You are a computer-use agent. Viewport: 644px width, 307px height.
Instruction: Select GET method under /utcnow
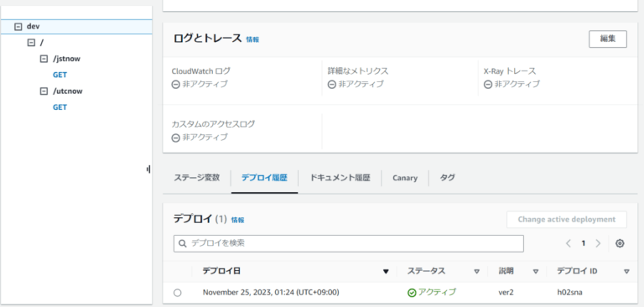tap(60, 107)
